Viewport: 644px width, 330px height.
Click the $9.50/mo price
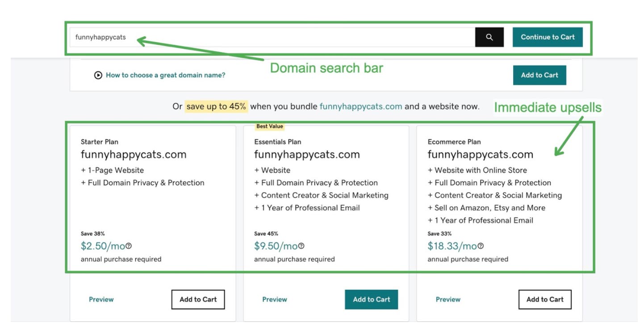pyautogui.click(x=276, y=246)
